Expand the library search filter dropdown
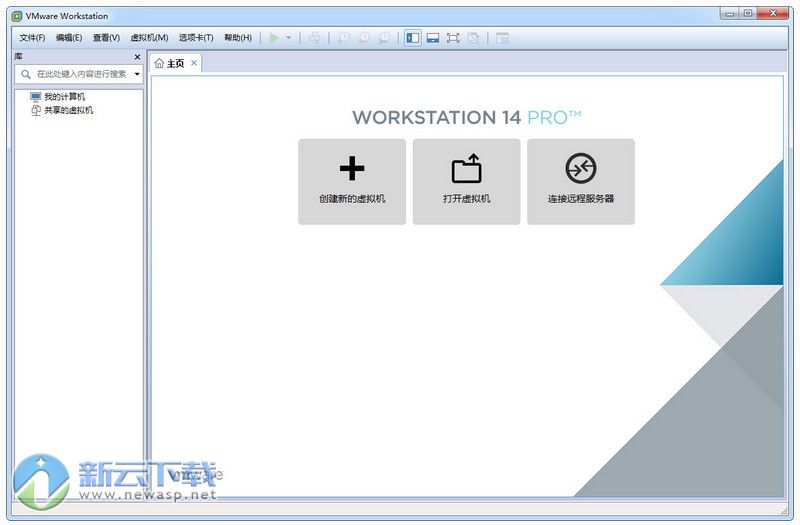 tap(137, 74)
